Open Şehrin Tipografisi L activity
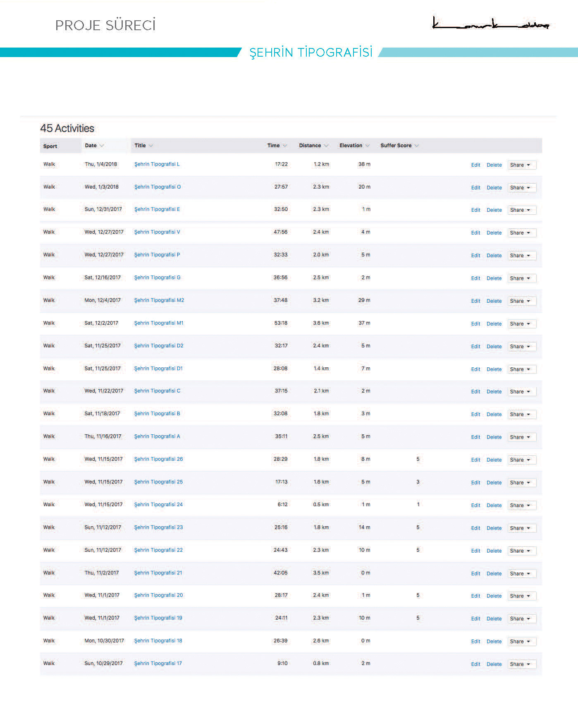The image size is (578, 728). pos(157,164)
